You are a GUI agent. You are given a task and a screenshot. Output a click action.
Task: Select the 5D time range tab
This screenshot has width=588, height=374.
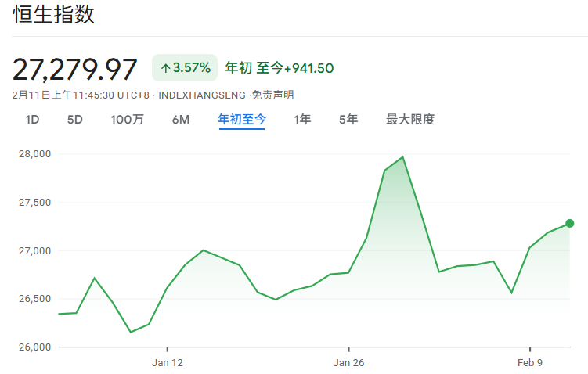74,120
